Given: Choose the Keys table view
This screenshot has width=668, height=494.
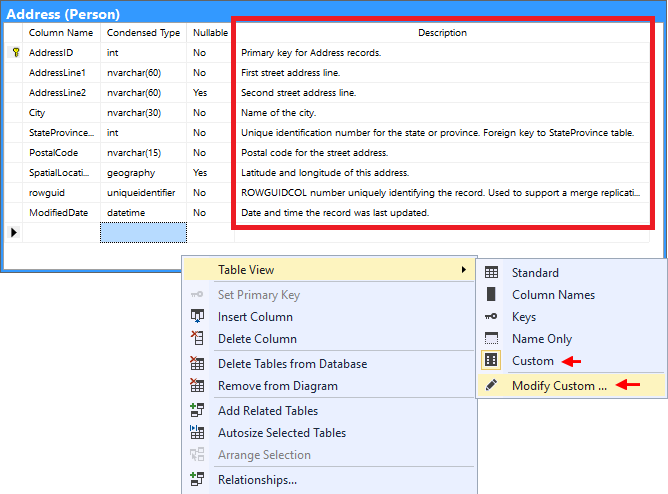Looking at the screenshot, I should [524, 317].
